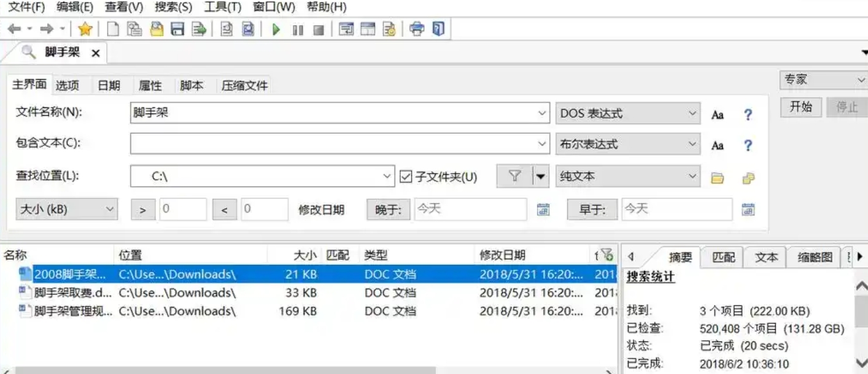The image size is (868, 374).
Task: Switch to the 压缩文件 tab
Action: [x=244, y=86]
